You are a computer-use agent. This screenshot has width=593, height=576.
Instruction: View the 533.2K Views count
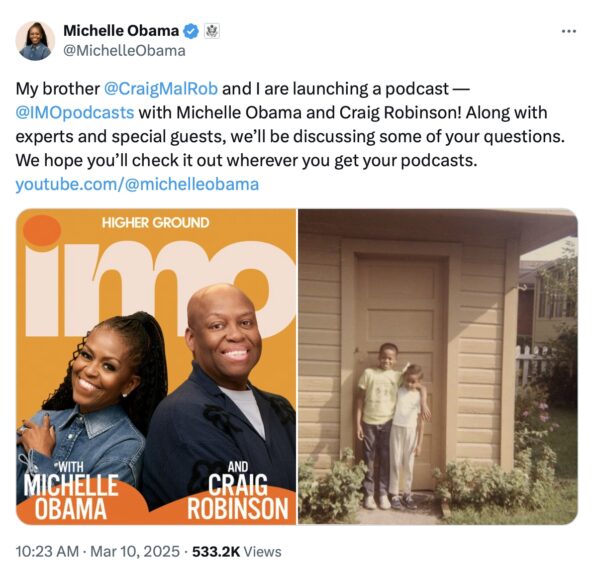pos(237,551)
